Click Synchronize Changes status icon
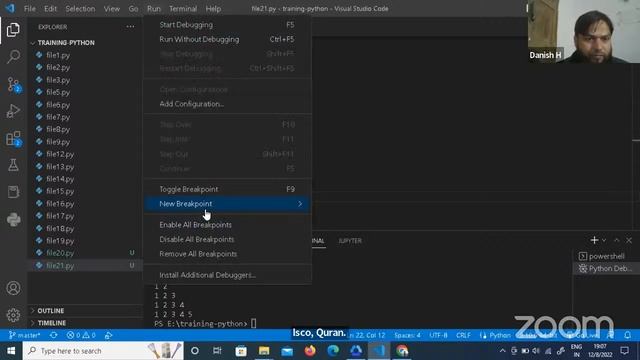This screenshot has width=640, height=360. (53, 335)
